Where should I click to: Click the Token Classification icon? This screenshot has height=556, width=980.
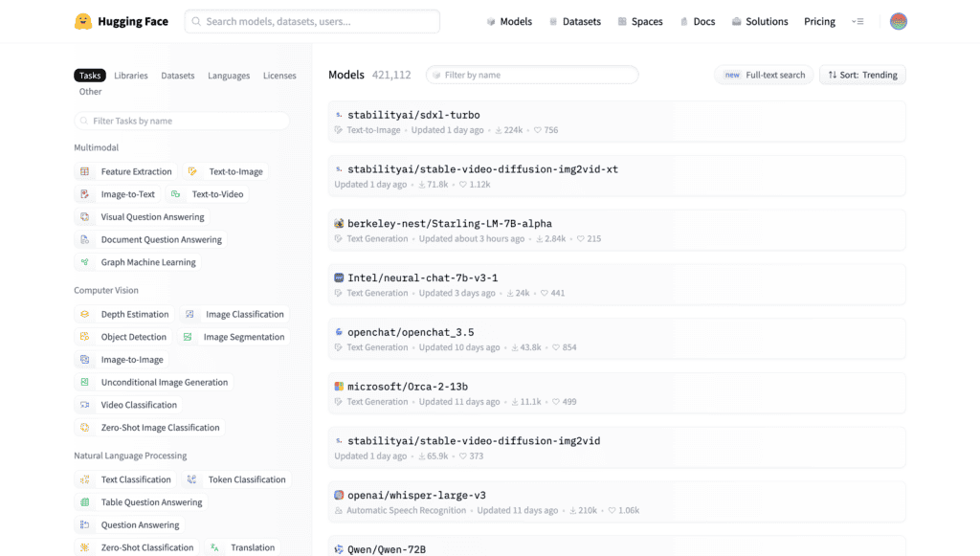click(x=191, y=479)
